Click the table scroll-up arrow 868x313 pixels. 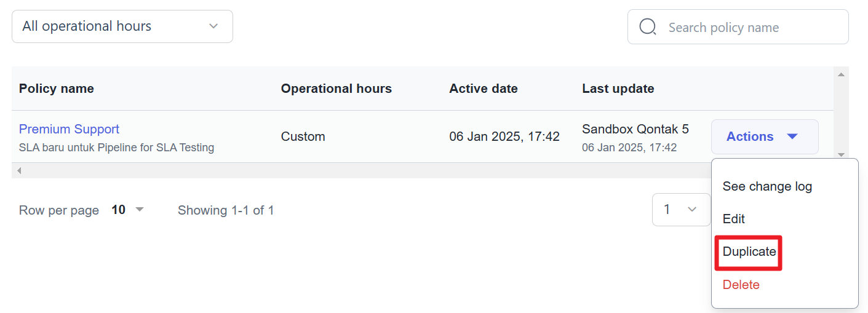(x=841, y=74)
